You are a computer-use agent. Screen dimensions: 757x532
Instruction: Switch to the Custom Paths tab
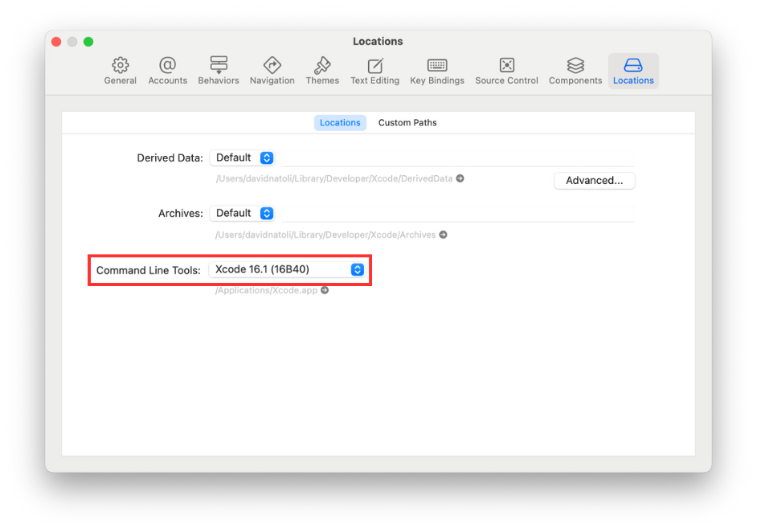click(x=407, y=123)
